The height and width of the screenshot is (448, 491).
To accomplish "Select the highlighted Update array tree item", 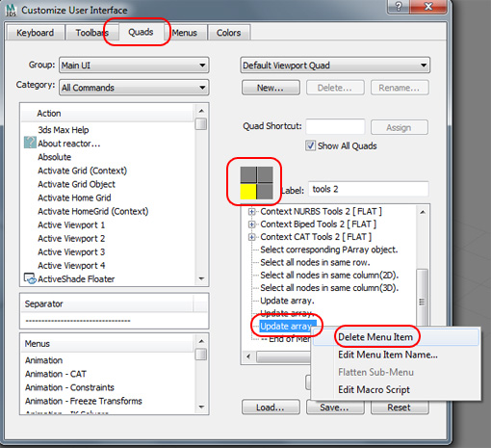I will point(288,327).
